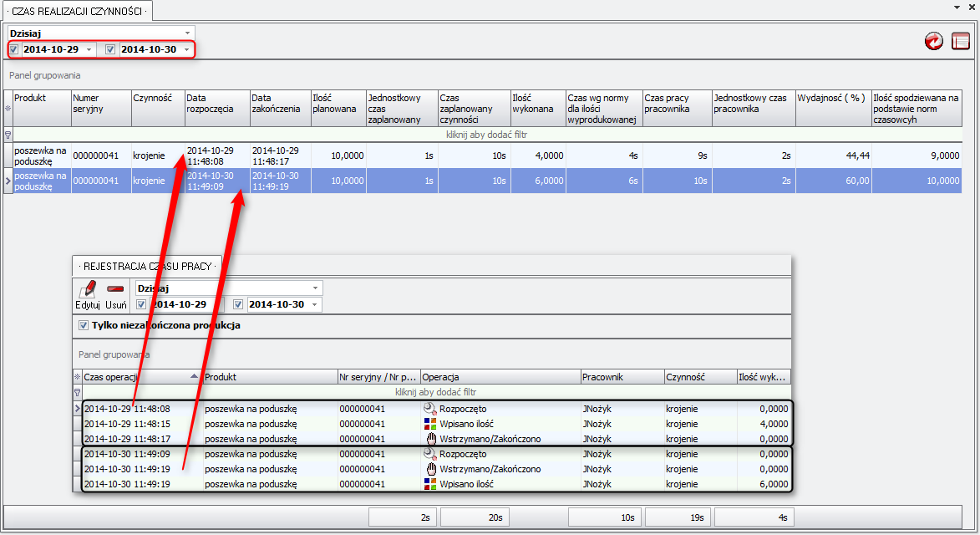Uncheck the 2014-10-30 end date checkbox in top panel
Screen dimensions: 980x535
click(110, 50)
